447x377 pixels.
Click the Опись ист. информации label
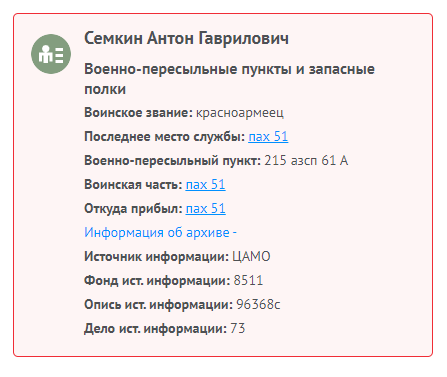[x=158, y=305]
